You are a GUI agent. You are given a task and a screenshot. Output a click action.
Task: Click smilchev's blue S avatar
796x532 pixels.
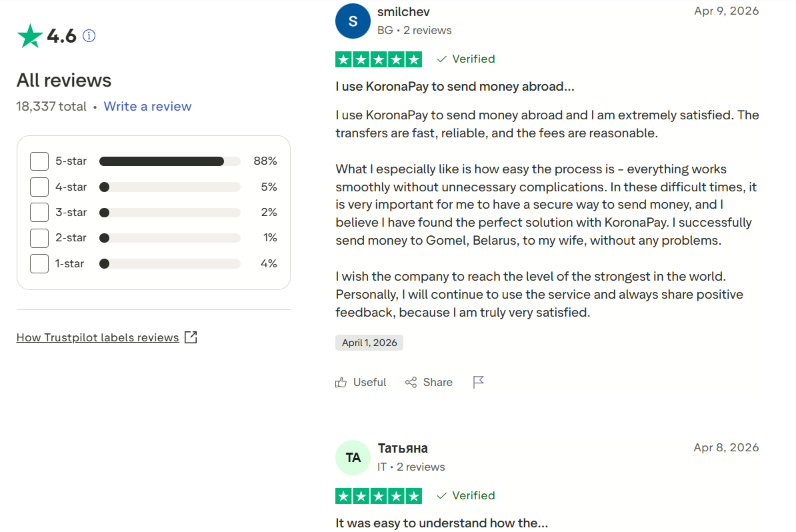[x=353, y=21]
